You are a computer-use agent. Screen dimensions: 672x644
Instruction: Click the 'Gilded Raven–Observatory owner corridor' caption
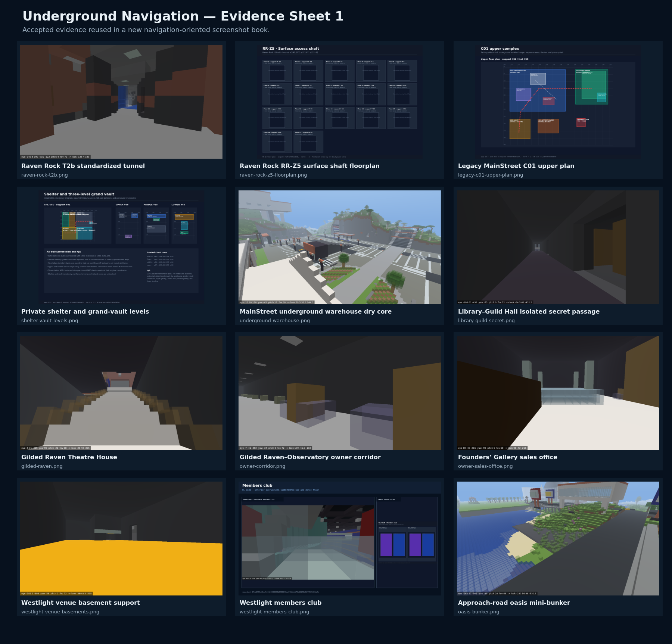(x=310, y=457)
